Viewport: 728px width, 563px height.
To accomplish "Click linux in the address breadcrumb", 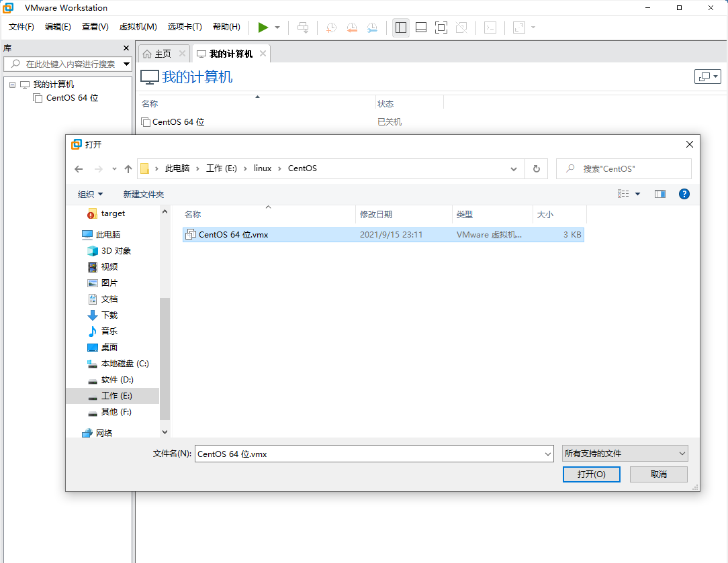I will [263, 168].
